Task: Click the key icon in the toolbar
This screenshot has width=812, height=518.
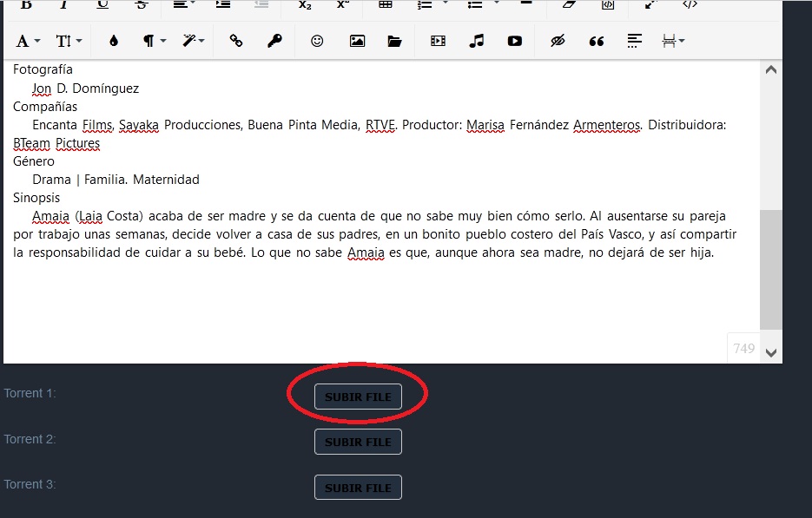Action: (x=274, y=41)
